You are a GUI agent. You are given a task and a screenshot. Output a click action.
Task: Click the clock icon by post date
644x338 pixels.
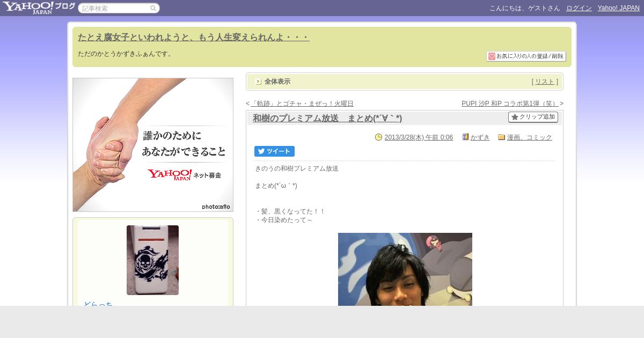378,137
